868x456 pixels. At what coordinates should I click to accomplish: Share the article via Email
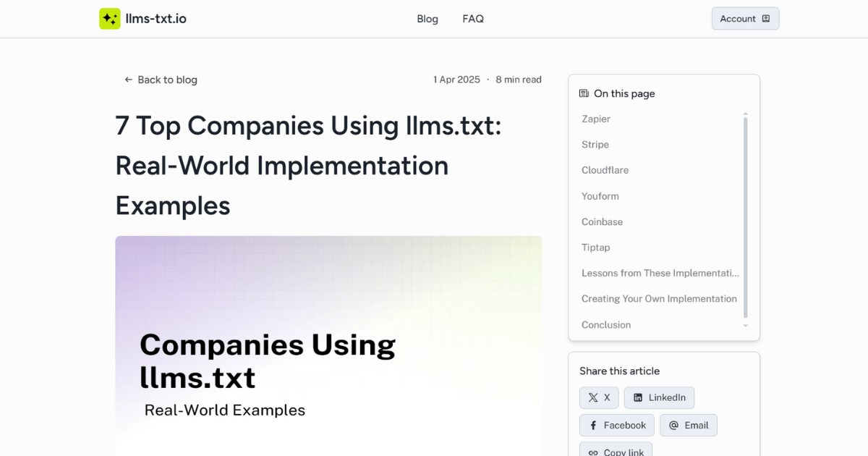point(689,425)
